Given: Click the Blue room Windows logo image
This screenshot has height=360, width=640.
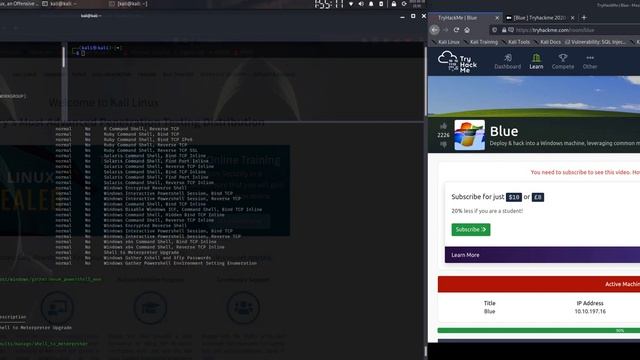Looking at the screenshot, I should (x=469, y=135).
